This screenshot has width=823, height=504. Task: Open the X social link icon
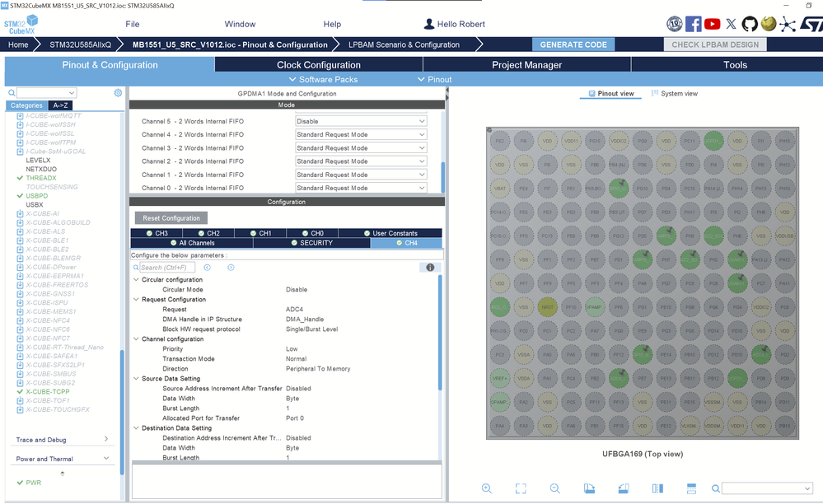click(x=732, y=24)
